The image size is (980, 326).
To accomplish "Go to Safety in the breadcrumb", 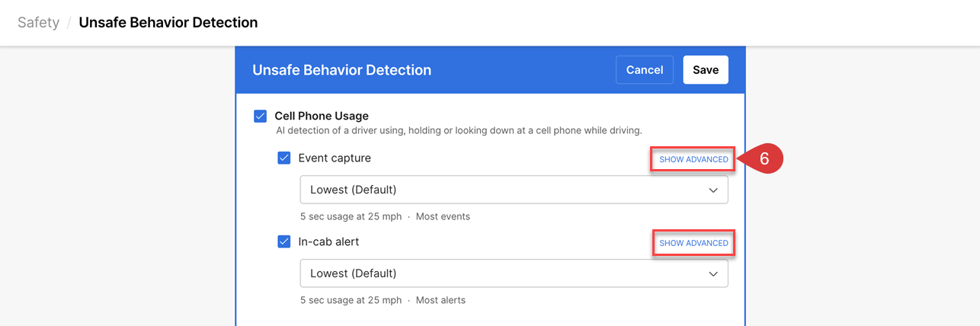I will 38,23.
